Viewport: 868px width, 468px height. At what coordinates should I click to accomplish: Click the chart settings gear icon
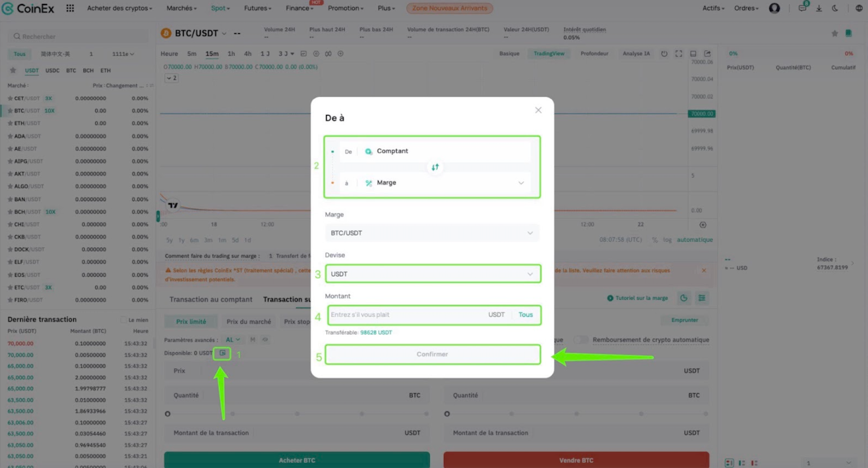click(x=703, y=225)
